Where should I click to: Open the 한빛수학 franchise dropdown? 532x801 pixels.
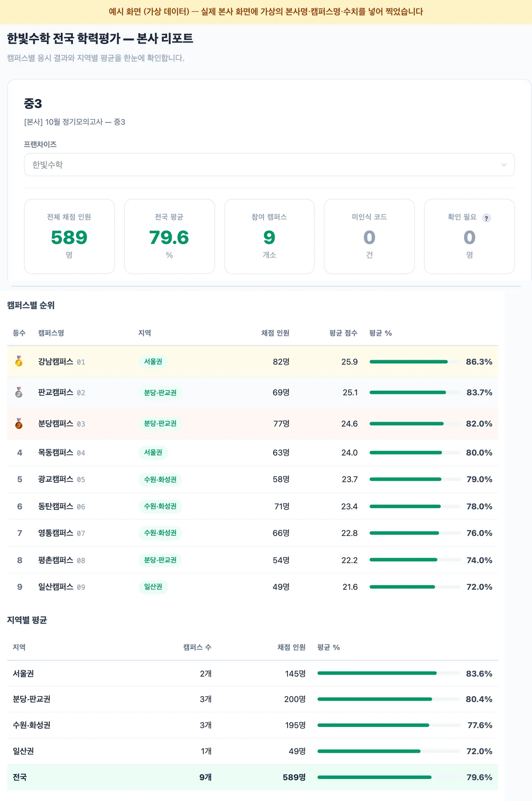269,165
